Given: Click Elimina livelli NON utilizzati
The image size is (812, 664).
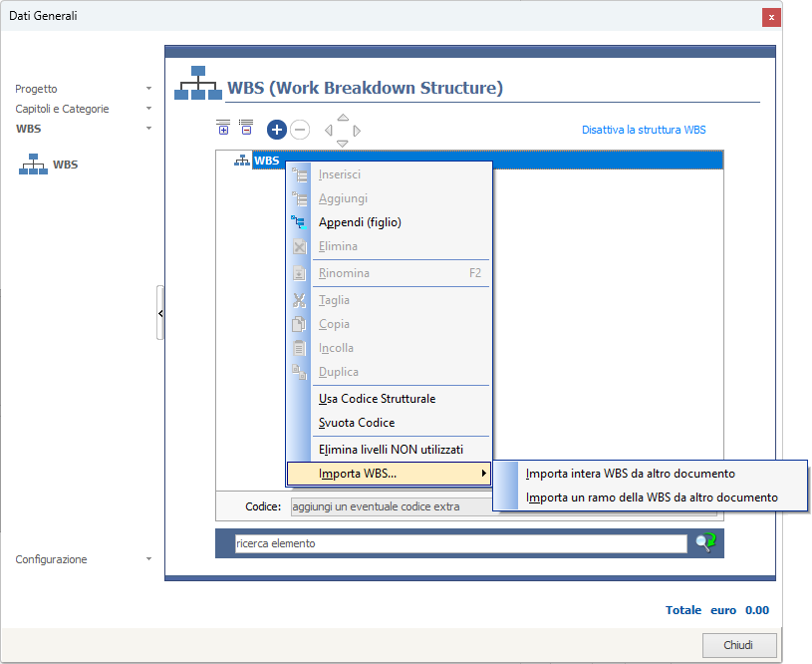Looking at the screenshot, I should click(x=391, y=450).
